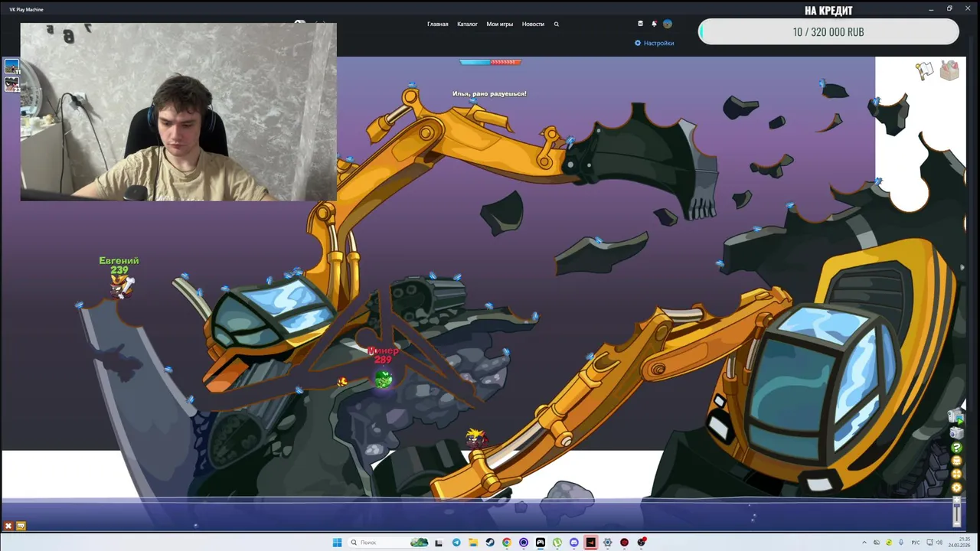Click the 10 / 320 000 RUB donation bar
The image size is (980, 551).
click(x=828, y=32)
